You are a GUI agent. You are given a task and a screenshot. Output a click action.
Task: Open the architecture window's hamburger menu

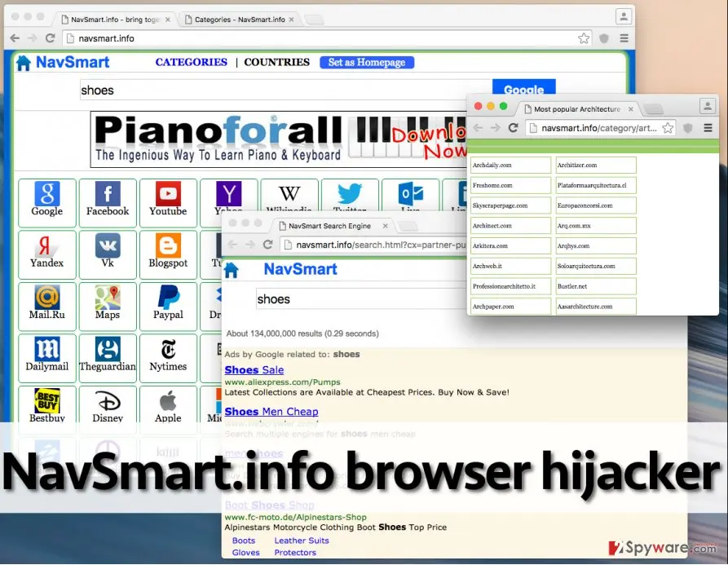pyautogui.click(x=708, y=128)
